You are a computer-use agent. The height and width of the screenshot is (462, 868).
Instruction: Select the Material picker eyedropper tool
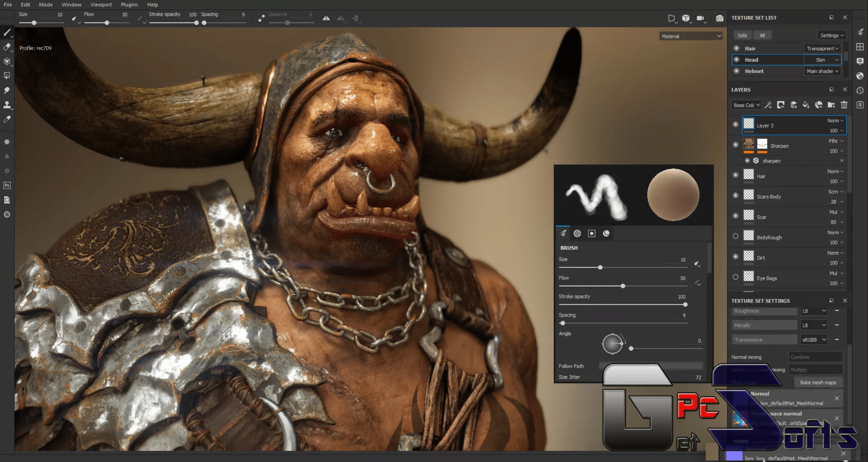(x=7, y=119)
